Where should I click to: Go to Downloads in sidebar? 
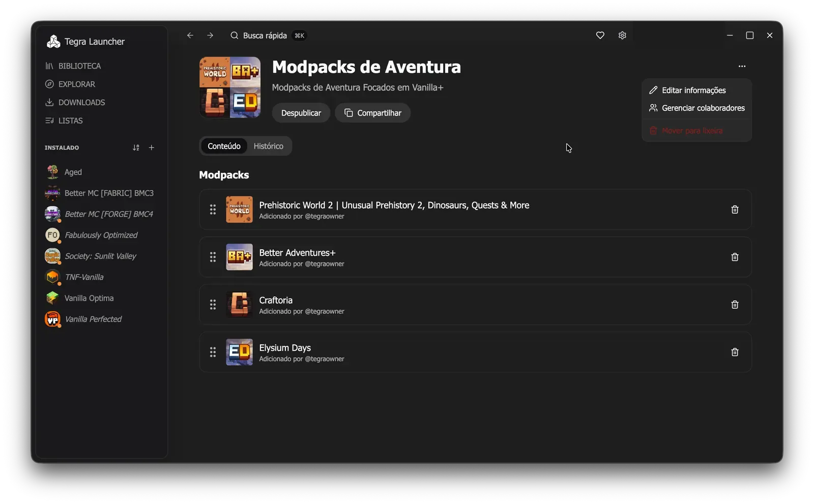[x=75, y=103]
